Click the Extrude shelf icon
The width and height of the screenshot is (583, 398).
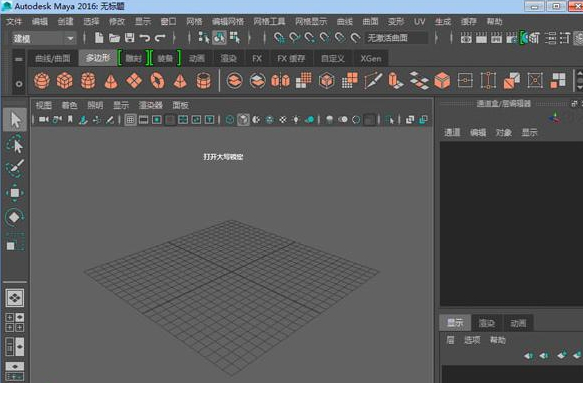click(396, 81)
